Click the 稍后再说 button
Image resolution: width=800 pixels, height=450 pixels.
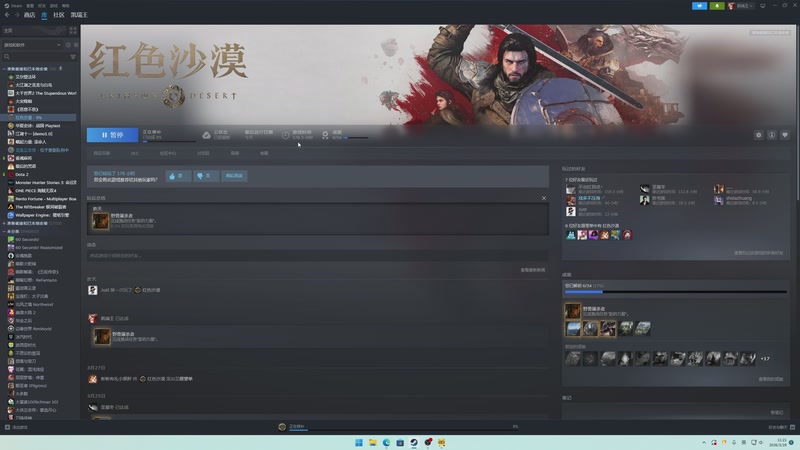coord(234,176)
